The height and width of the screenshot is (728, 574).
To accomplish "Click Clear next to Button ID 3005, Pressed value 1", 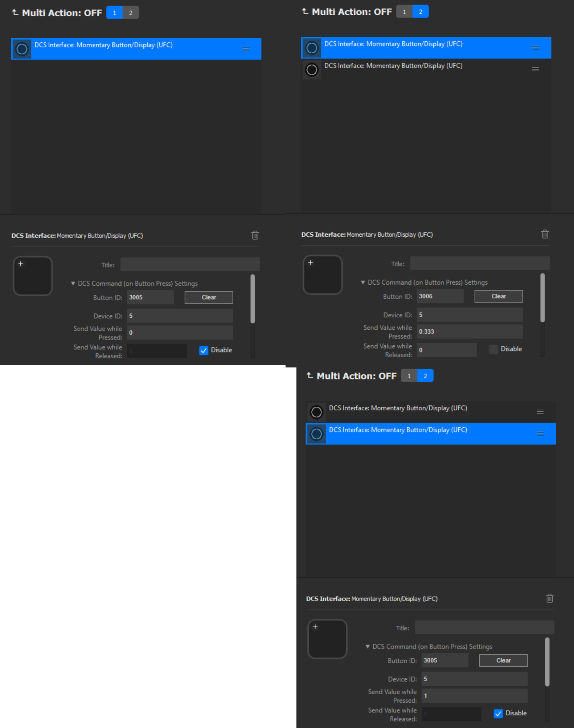I will click(503, 660).
